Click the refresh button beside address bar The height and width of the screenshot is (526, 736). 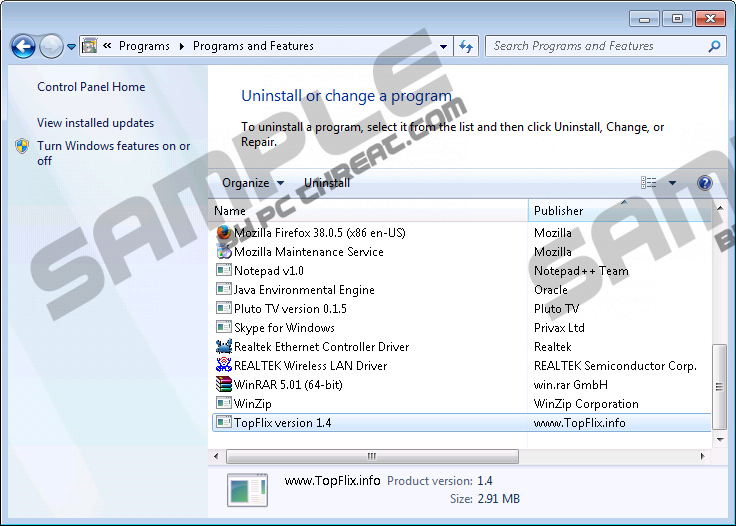(x=466, y=46)
